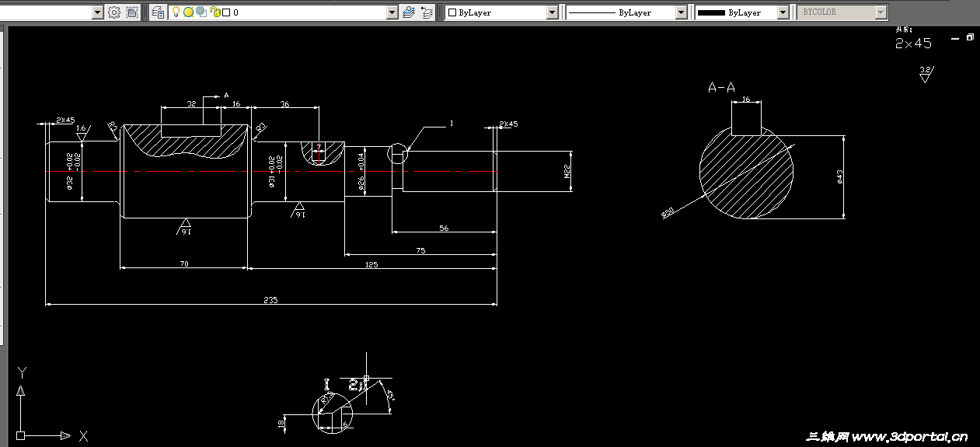
Task: Select the 32 keyway length dimension
Action: tap(191, 103)
